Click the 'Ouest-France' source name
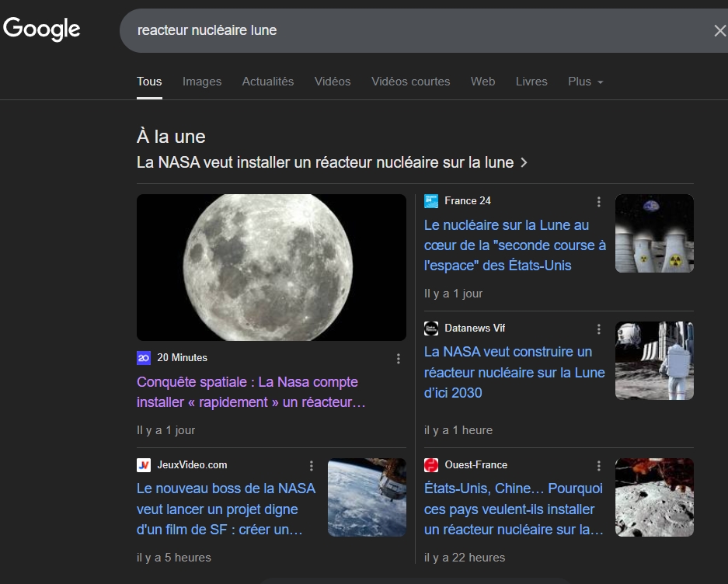The image size is (728, 584). pyautogui.click(x=476, y=465)
